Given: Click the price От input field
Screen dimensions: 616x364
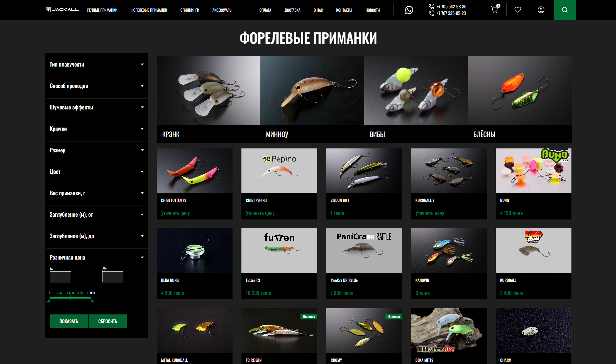Looking at the screenshot, I should (x=60, y=277).
